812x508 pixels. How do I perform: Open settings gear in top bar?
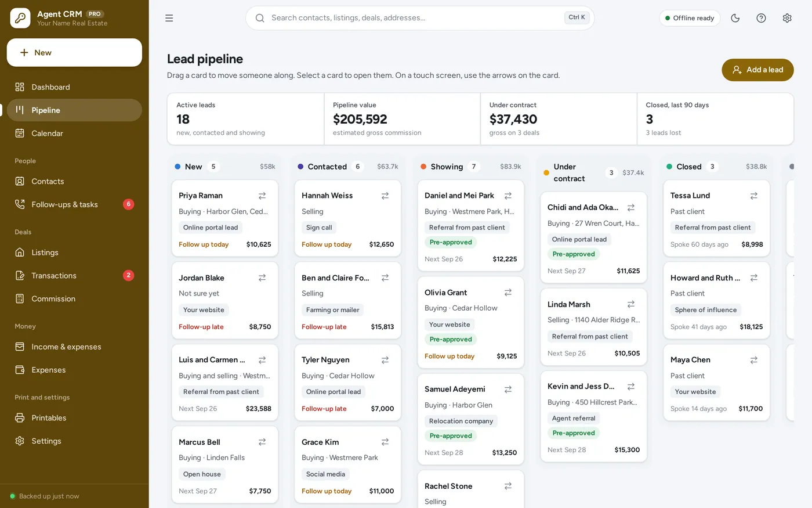pyautogui.click(x=787, y=18)
